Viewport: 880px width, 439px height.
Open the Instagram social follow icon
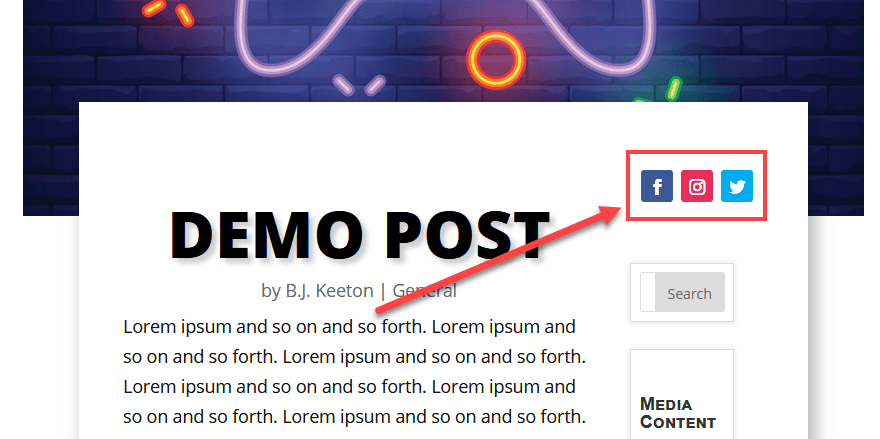pos(696,186)
